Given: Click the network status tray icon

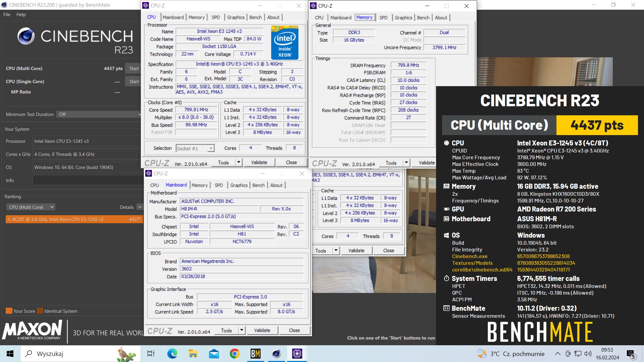Looking at the screenshot, I should [x=578, y=354].
